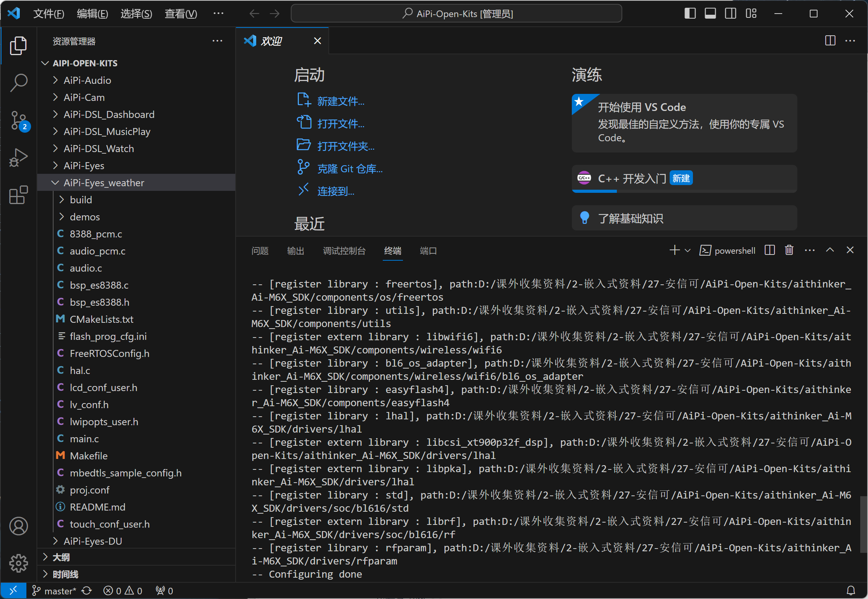Maximize the panel size with caret icon

pyautogui.click(x=830, y=250)
